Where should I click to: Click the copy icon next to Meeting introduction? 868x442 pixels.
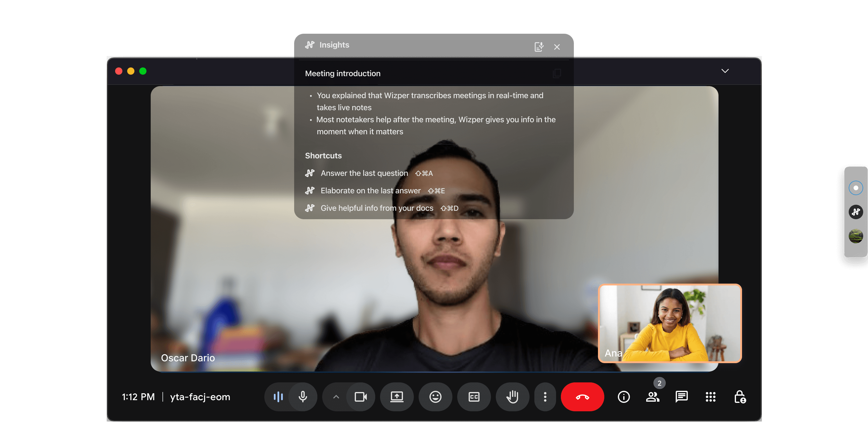point(557,73)
